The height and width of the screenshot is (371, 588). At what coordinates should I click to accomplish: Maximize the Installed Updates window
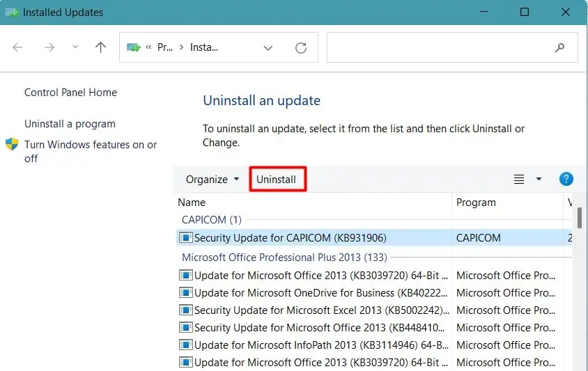525,12
